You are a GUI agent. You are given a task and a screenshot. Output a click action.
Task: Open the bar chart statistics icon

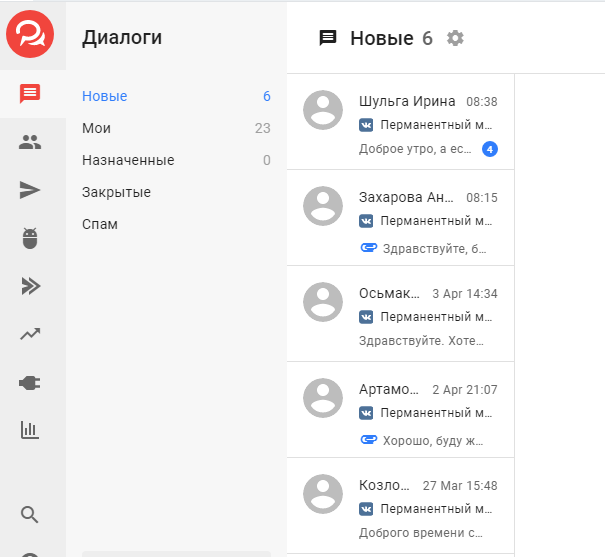click(30, 430)
